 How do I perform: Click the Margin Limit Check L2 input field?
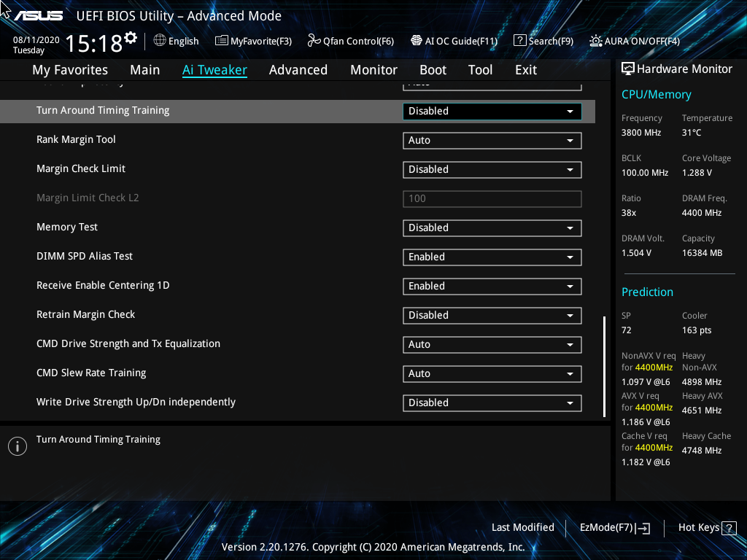(x=492, y=198)
